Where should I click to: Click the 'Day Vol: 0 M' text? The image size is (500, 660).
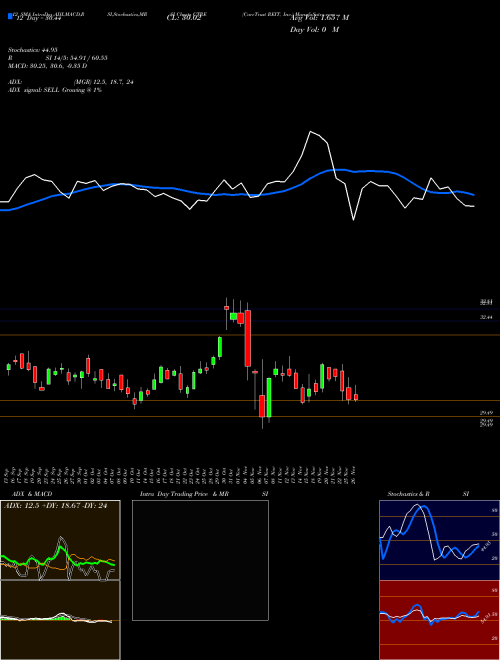click(314, 30)
